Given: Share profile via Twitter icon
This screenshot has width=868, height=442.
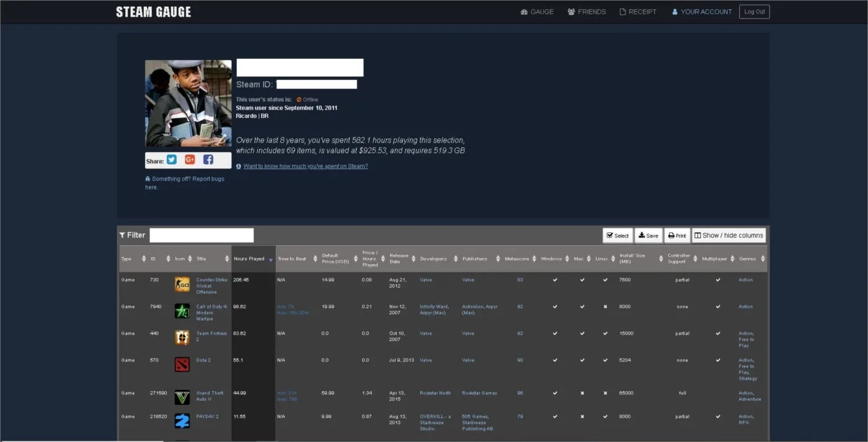Looking at the screenshot, I should (172, 160).
